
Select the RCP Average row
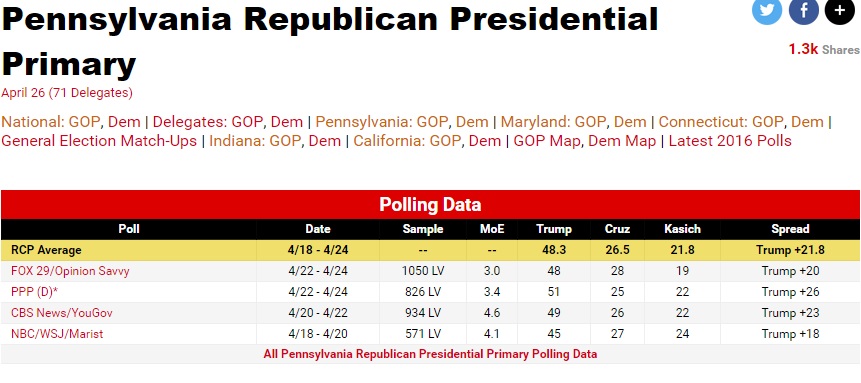click(430, 250)
